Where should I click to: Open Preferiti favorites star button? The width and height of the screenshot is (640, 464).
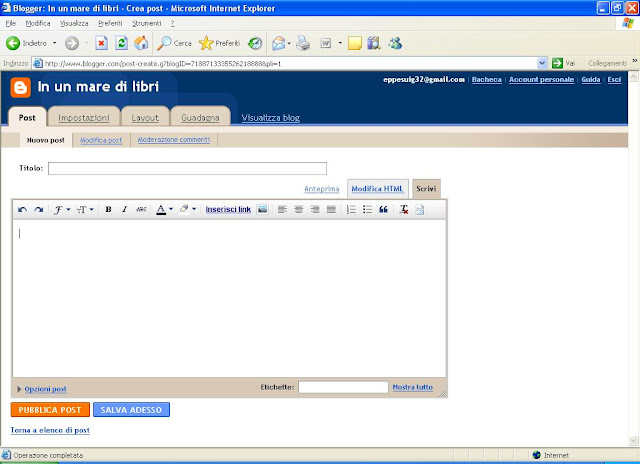(220, 43)
